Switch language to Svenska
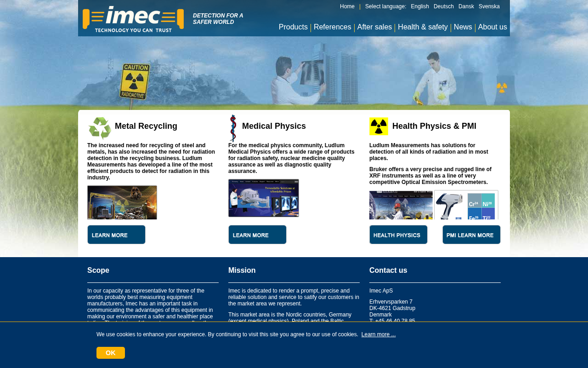This screenshot has width=588, height=368. (489, 6)
